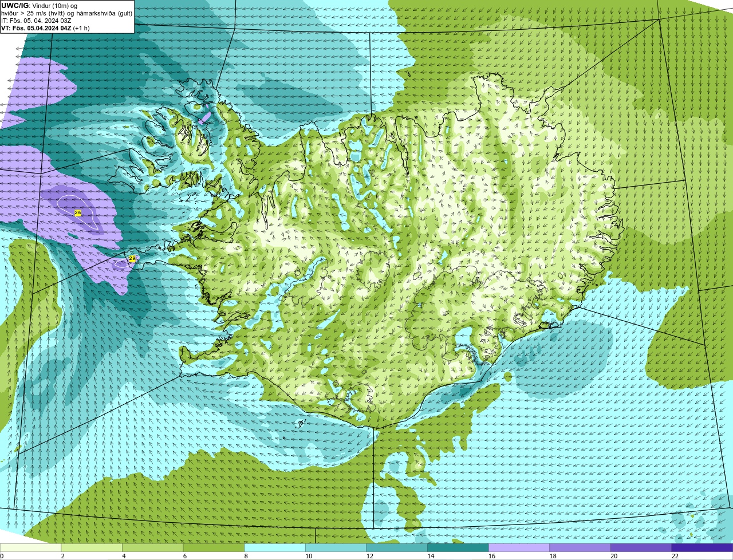Click the legend scale number 0
Viewport: 733px width, 560px height.
tap(2, 556)
